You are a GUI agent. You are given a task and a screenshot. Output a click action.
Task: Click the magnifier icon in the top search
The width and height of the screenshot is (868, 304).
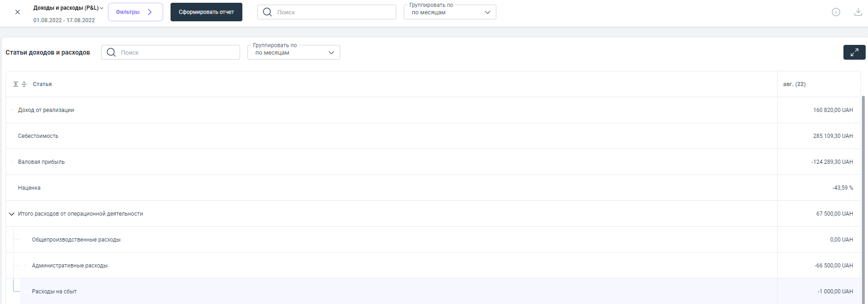click(267, 12)
